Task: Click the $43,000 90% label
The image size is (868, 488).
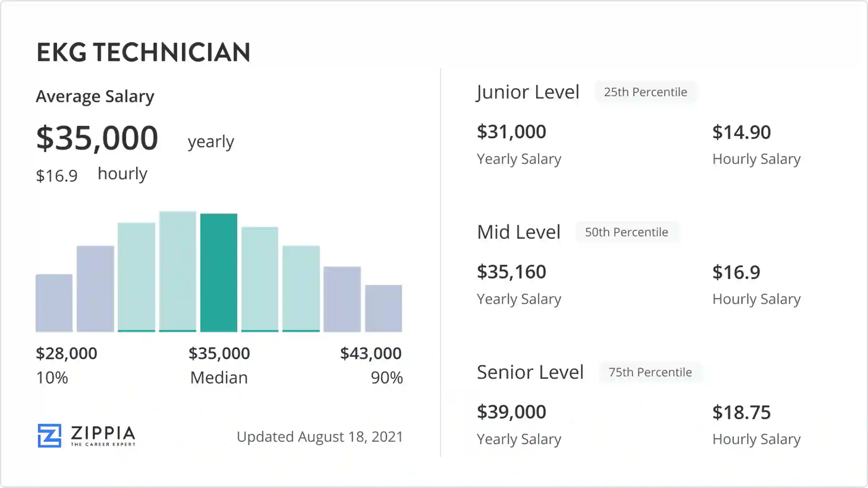Action: 371,365
